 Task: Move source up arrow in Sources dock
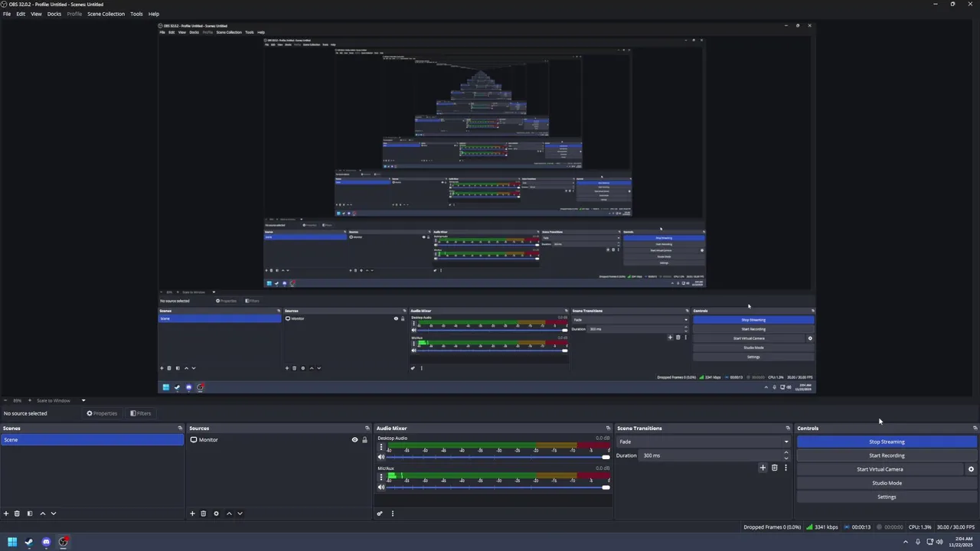pyautogui.click(x=229, y=514)
